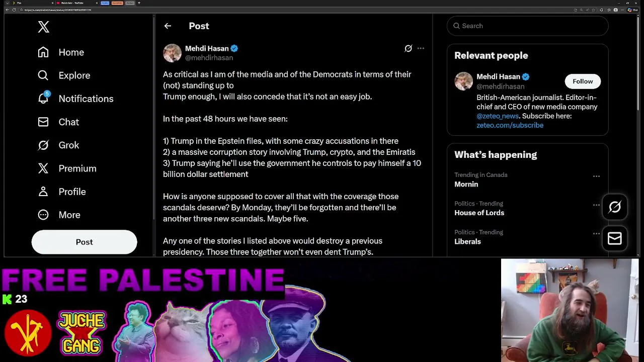Expand options for House of Lords trend
644x362 pixels.
[596, 205]
